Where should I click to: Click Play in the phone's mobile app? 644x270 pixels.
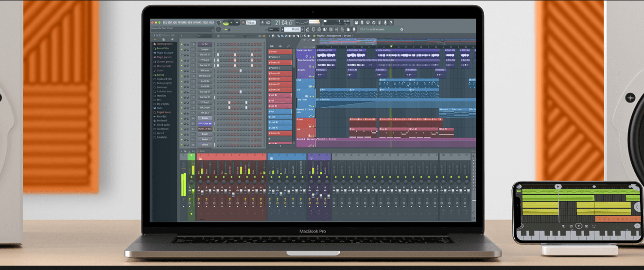[x=579, y=226]
